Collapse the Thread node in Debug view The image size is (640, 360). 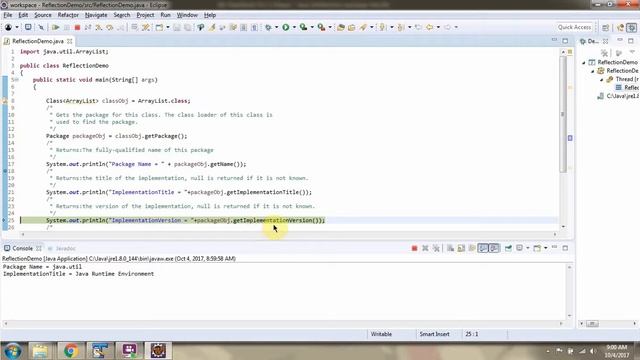[x=602, y=79]
